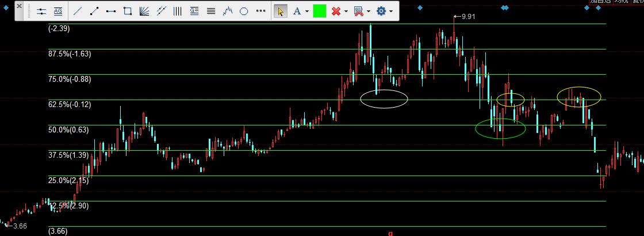644x236 pixels.
Task: Select the vertical period lines tool
Action: click(178, 12)
